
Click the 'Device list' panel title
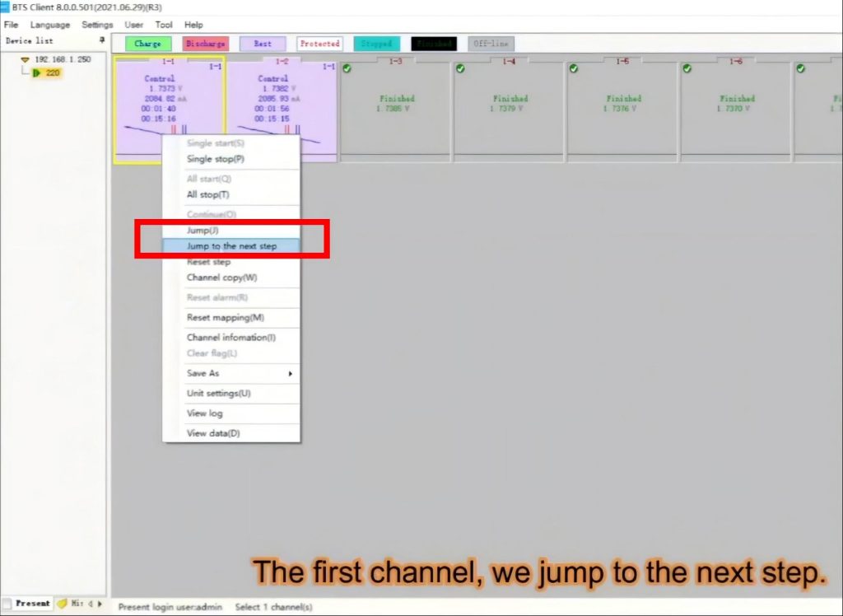click(x=29, y=40)
